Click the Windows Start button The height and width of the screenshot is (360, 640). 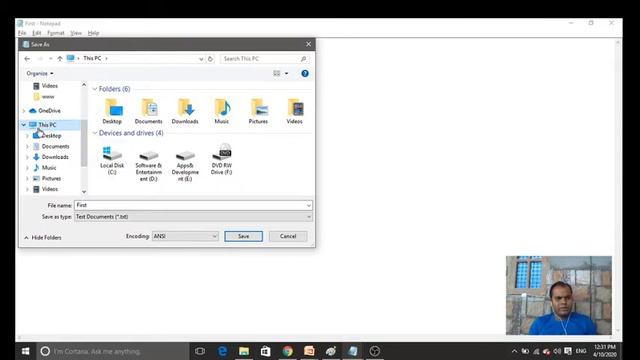point(26,351)
